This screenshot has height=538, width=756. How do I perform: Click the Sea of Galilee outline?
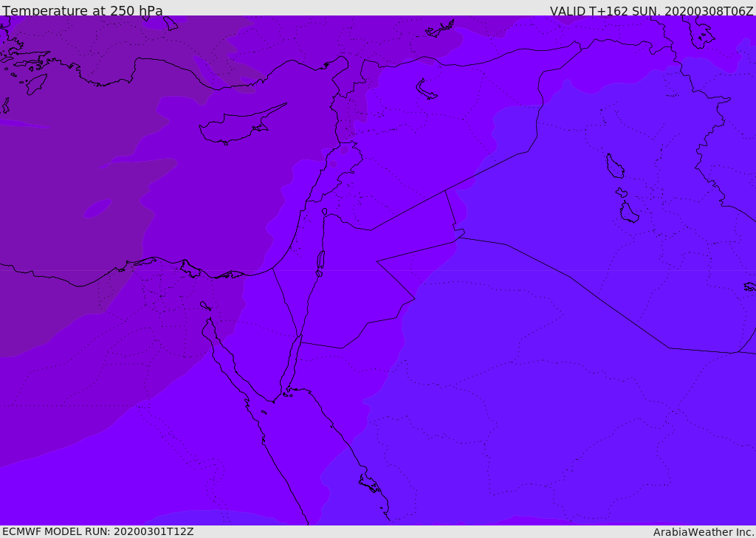(x=324, y=212)
